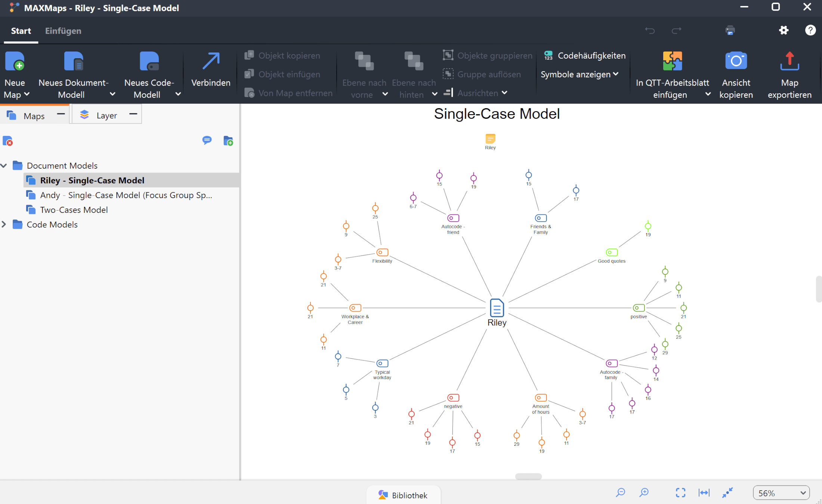Select the positive code node

click(x=639, y=308)
